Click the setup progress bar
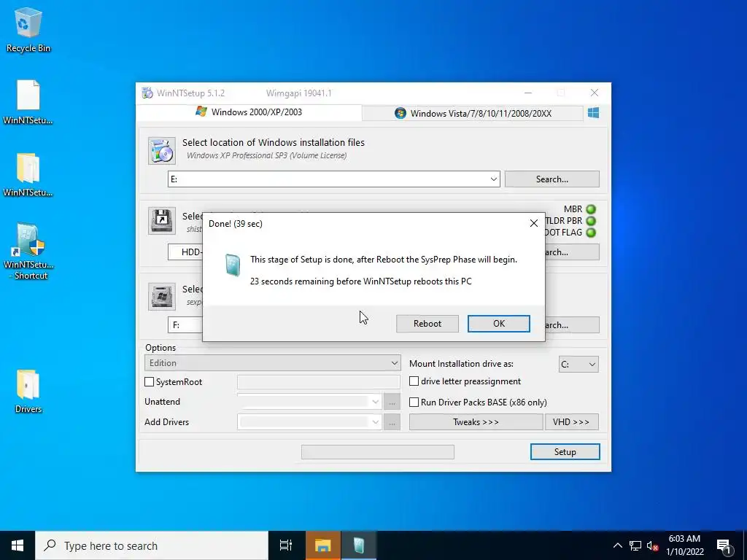747x560 pixels. tap(378, 452)
